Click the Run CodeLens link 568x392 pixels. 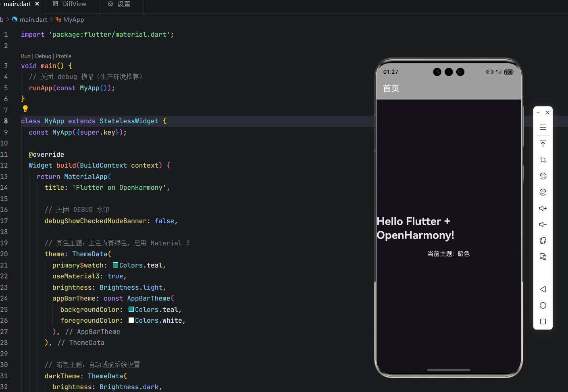tap(26, 56)
